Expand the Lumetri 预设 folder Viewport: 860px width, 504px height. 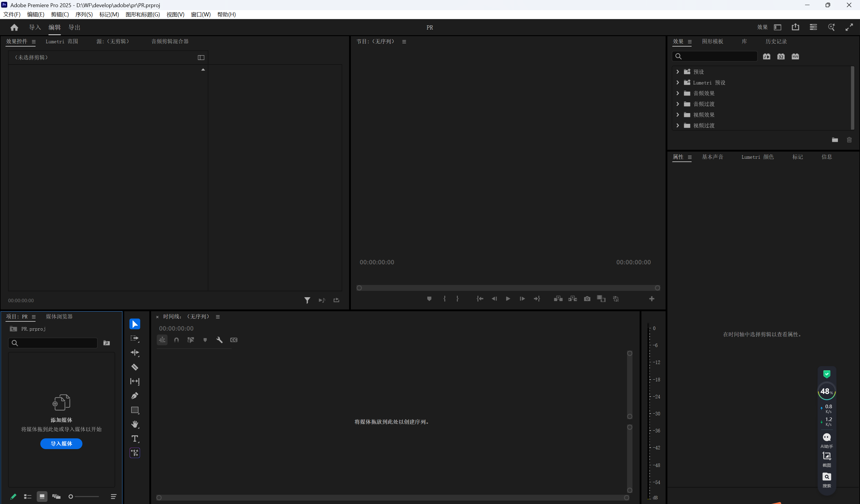tap(678, 83)
